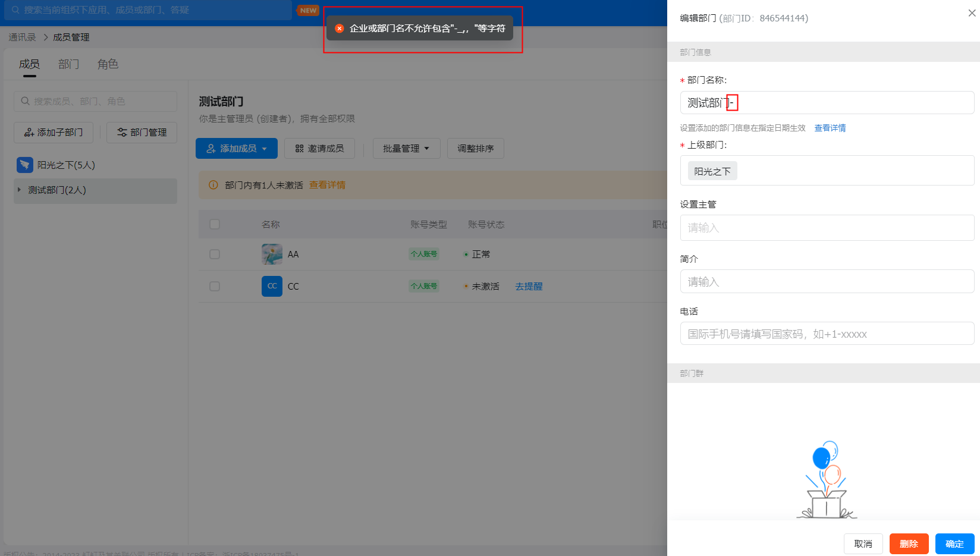Click the department name input field
This screenshot has height=556, width=980.
(x=827, y=103)
